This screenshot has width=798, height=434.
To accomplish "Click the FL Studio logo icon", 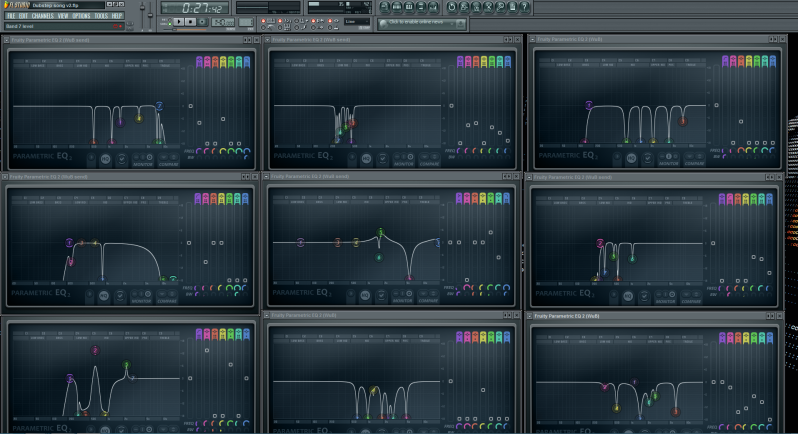I will pyautogui.click(x=7, y=5).
